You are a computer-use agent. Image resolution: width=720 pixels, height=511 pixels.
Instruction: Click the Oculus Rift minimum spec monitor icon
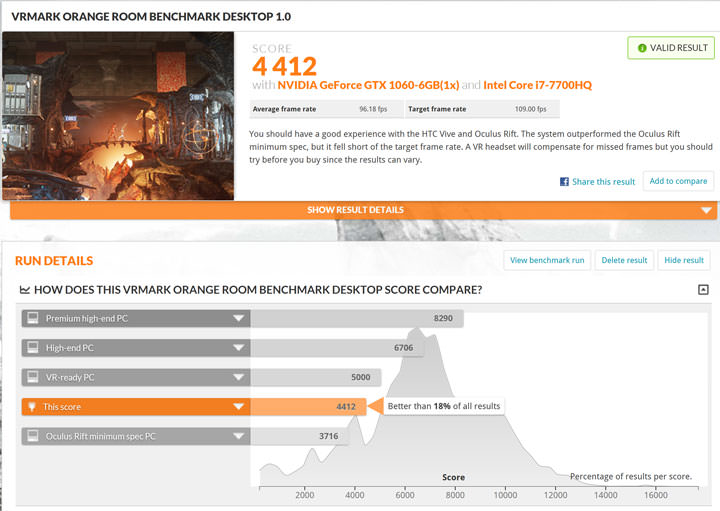[x=33, y=436]
